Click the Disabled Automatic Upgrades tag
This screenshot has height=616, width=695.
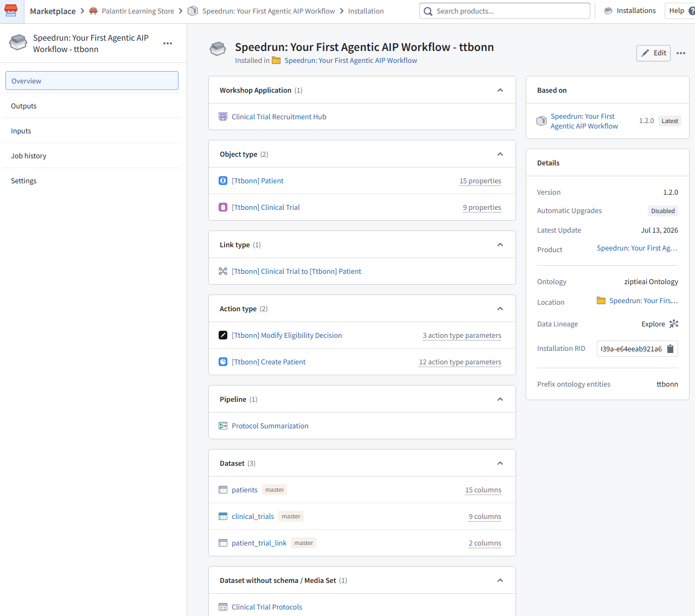click(663, 211)
